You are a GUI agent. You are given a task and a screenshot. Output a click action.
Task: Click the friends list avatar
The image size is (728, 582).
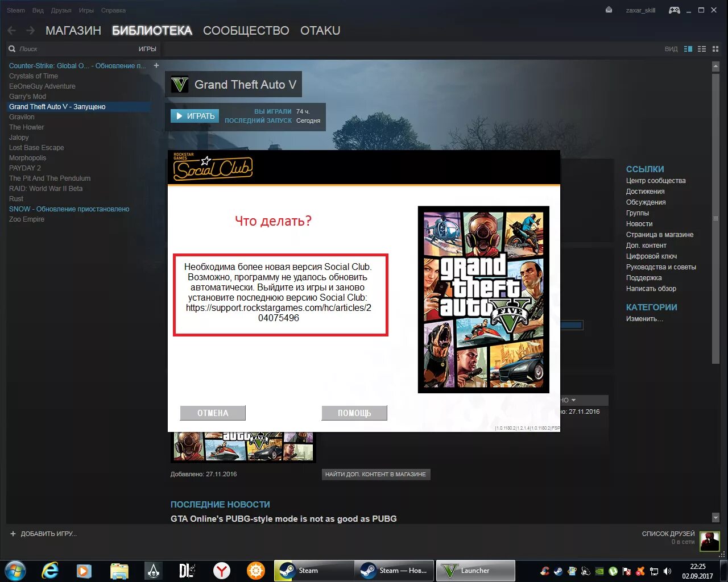pos(710,541)
